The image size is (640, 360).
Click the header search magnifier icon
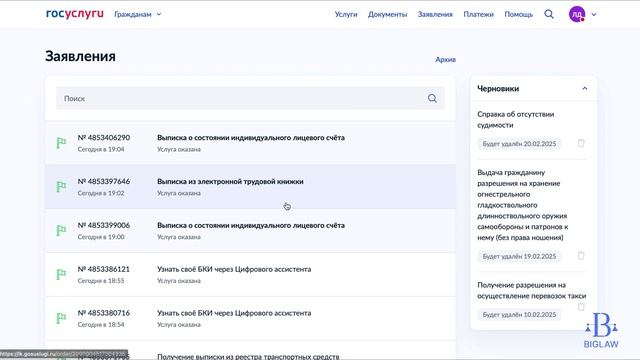549,14
